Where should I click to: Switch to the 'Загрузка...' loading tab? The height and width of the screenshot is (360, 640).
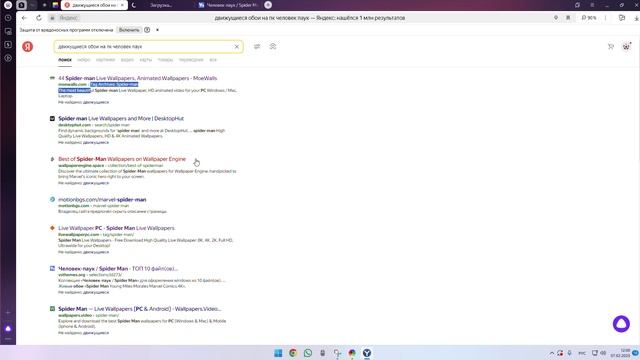161,5
